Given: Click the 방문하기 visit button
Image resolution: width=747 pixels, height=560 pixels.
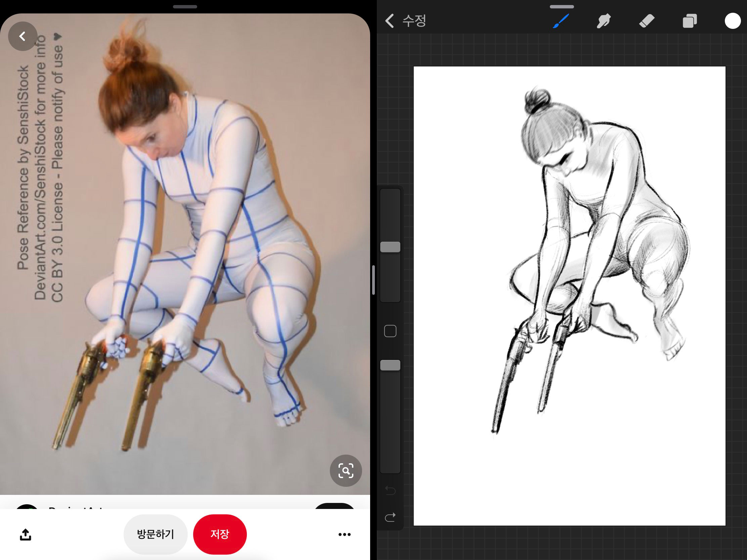Looking at the screenshot, I should tap(155, 534).
